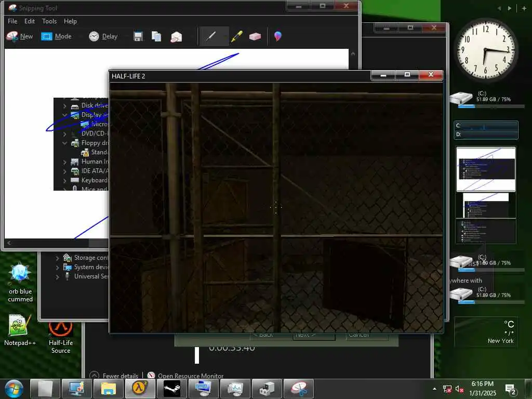
Task: Click the next gadget page arrow
Action: tap(509, 8)
